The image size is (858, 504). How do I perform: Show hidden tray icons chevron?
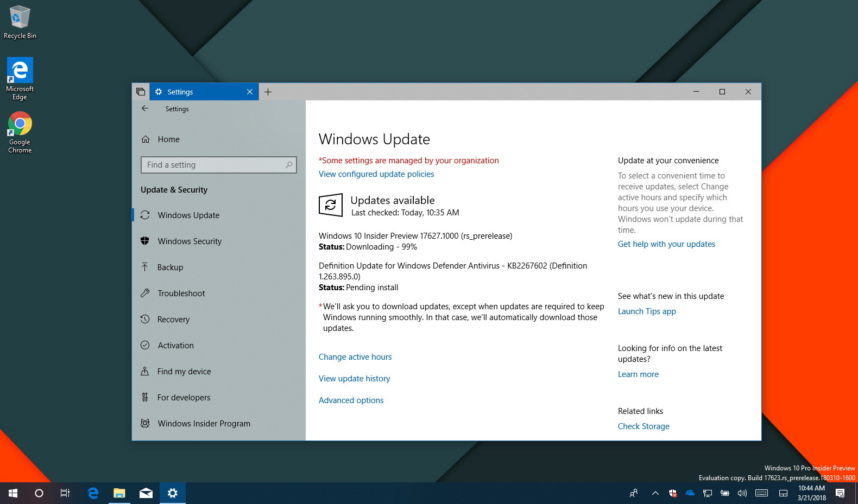coord(655,493)
